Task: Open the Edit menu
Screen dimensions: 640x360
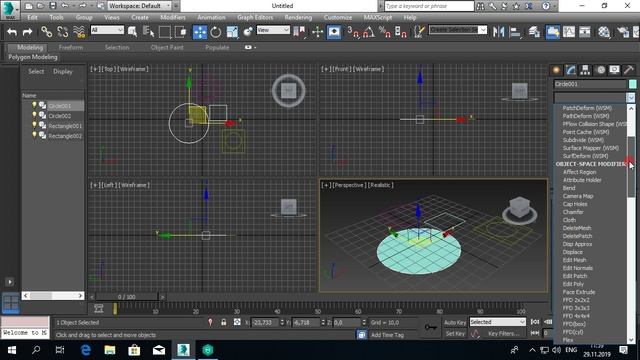Action: pos(32,18)
